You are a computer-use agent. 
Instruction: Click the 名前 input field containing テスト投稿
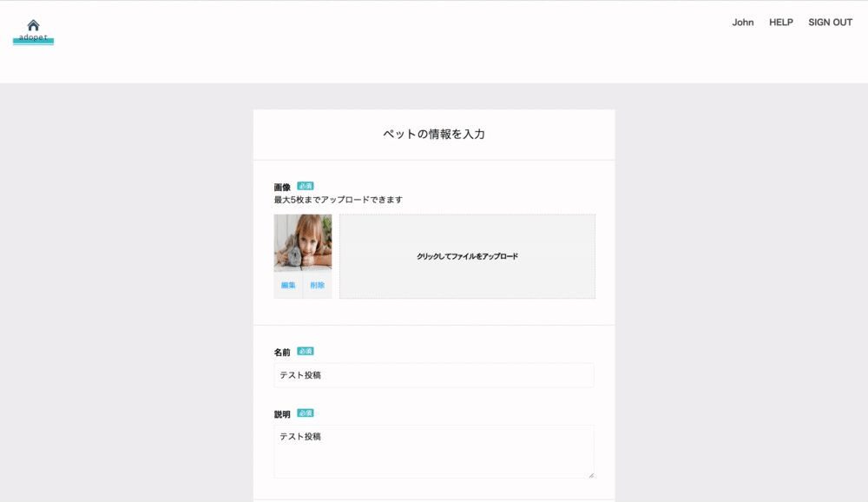432,374
